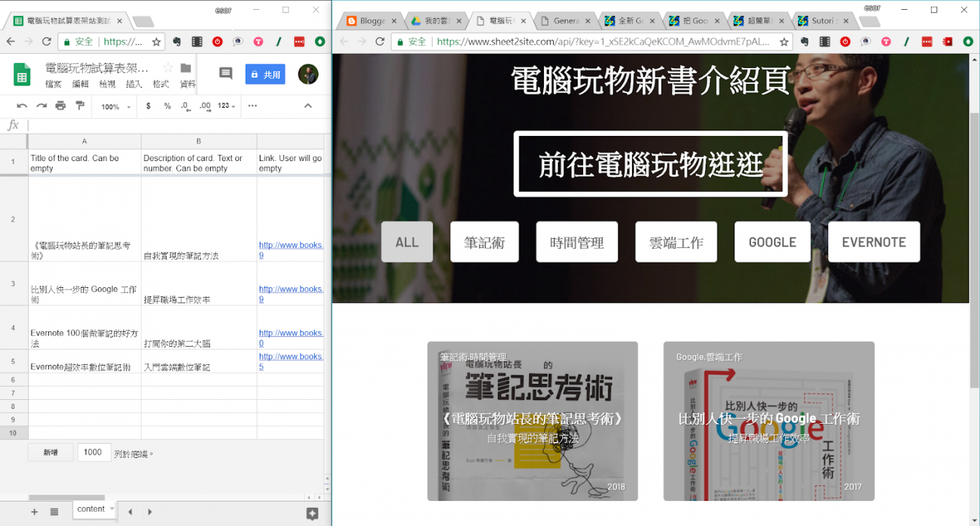Click the 1000 rows count field
The width and height of the screenshot is (980, 526).
[x=94, y=452]
